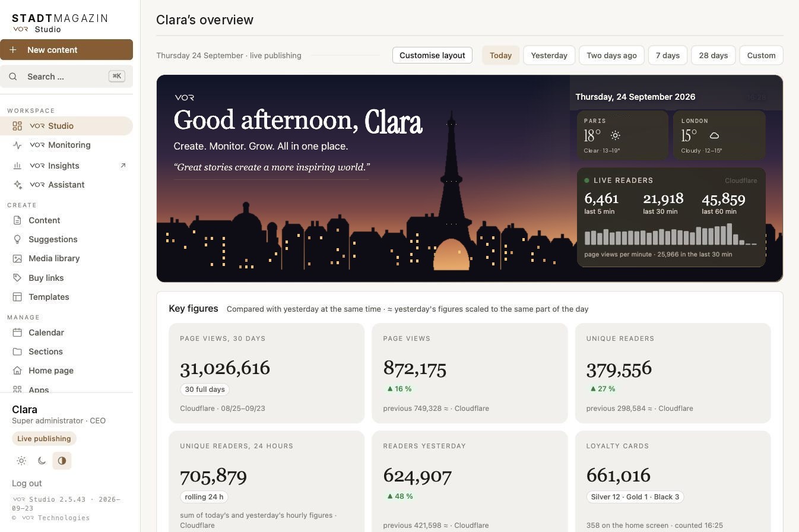Click the page views per minute bar chart

tap(671, 235)
